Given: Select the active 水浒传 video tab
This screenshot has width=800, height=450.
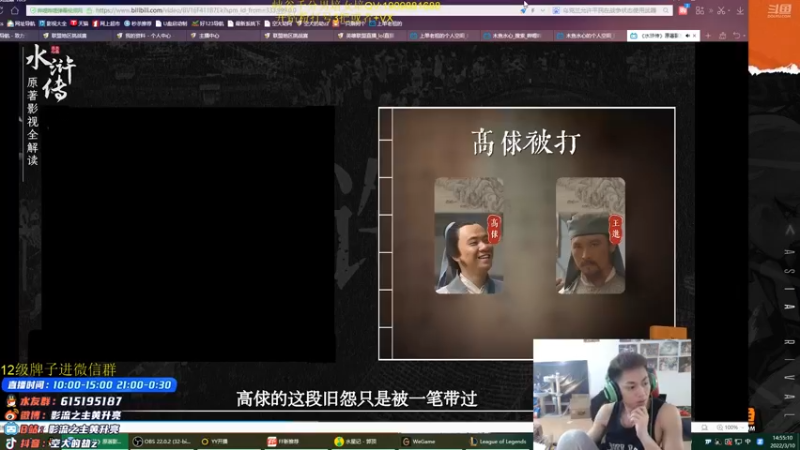Looking at the screenshot, I should tap(662, 36).
